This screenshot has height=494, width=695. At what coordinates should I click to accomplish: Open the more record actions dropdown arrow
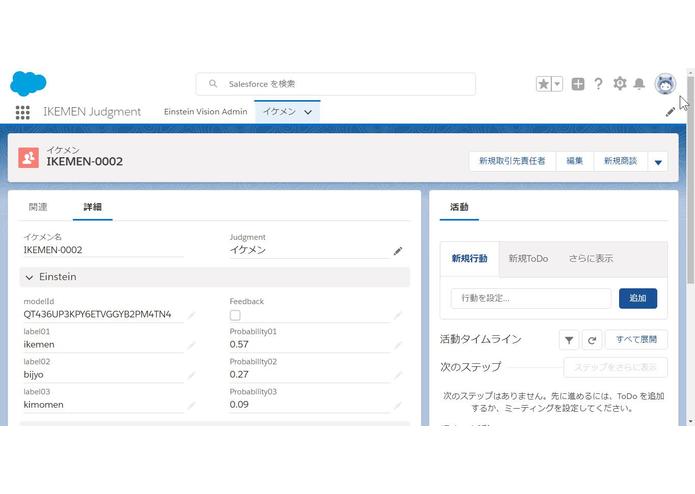[x=658, y=162]
